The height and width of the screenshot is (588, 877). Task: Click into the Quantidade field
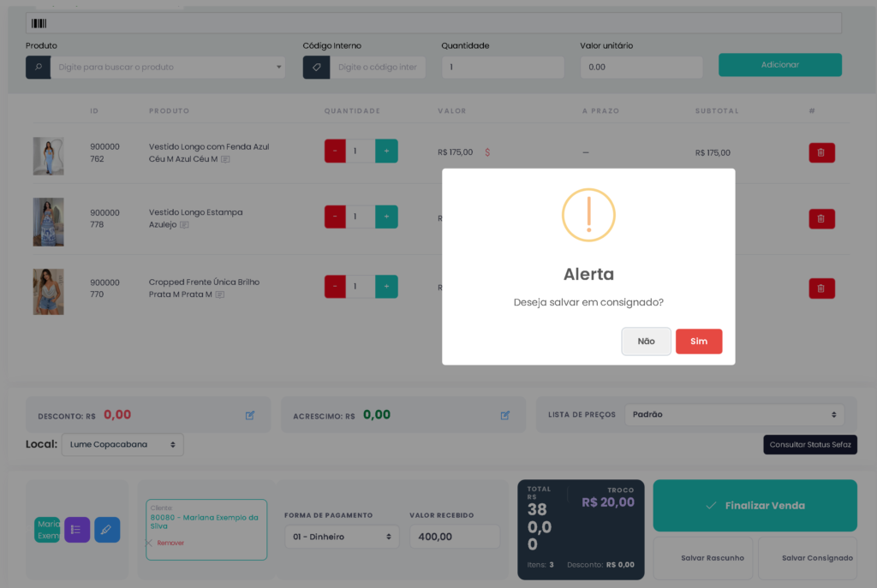[x=503, y=67]
